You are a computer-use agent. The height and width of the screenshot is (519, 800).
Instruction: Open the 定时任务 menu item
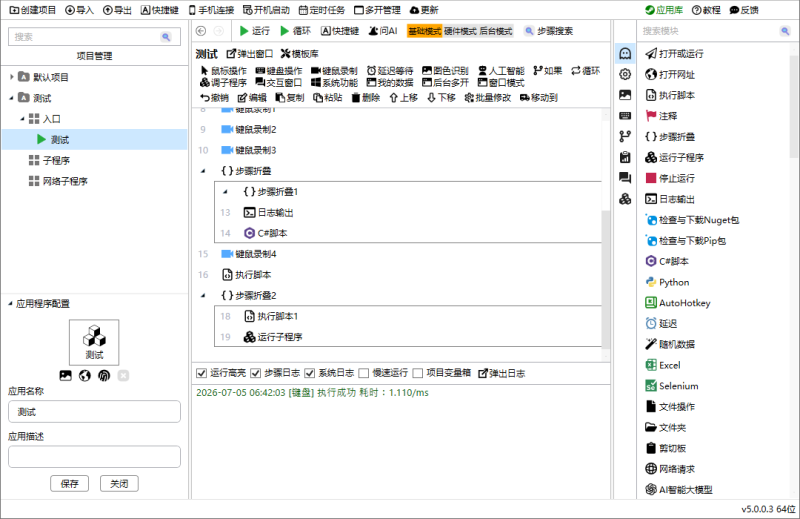point(321,10)
